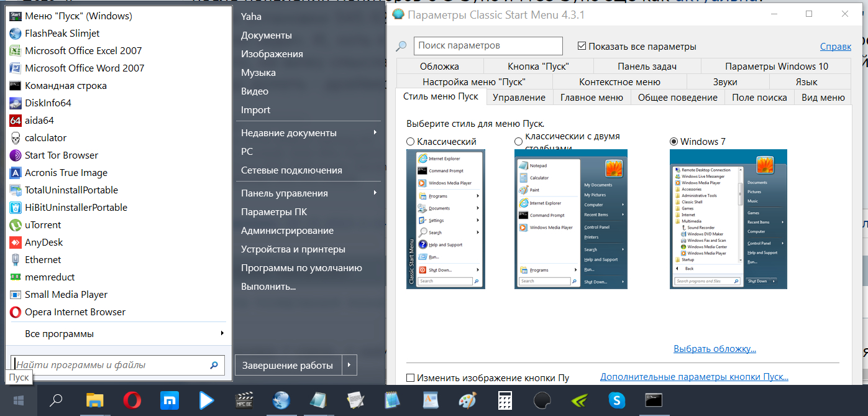Open the Общее поведение tab
868x416 pixels.
pos(677,98)
